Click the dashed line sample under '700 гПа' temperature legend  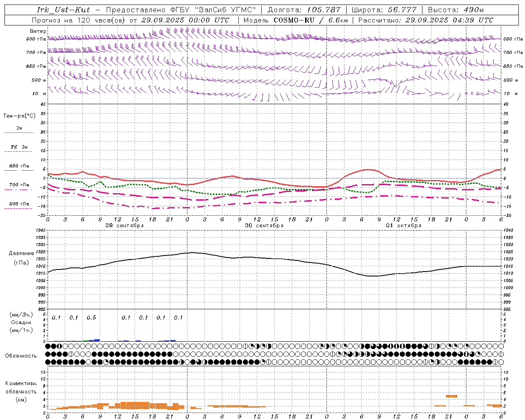pos(18,189)
